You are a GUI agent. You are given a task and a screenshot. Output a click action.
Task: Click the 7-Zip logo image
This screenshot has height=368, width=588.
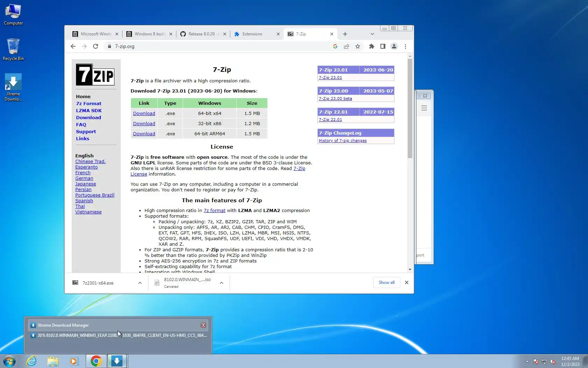tap(95, 75)
